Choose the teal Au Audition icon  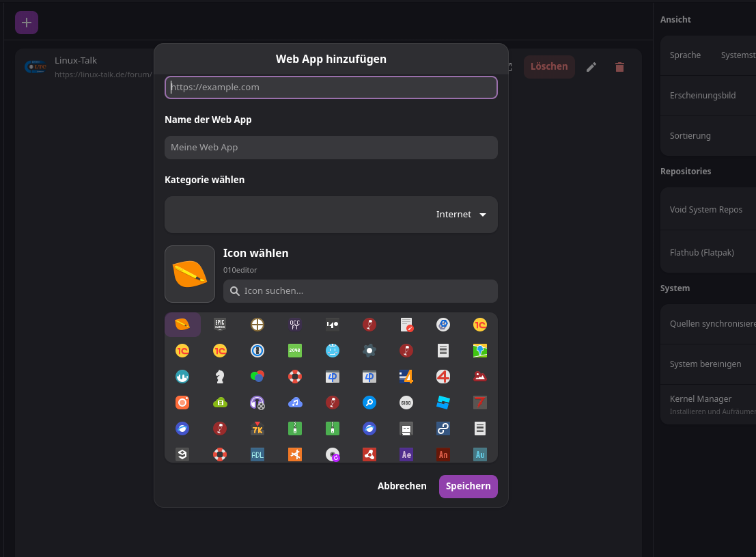coord(479,454)
